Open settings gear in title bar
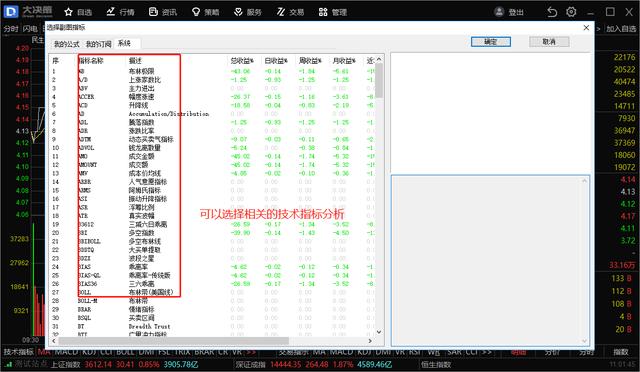Viewport: 640px width, 372px height. [571, 12]
